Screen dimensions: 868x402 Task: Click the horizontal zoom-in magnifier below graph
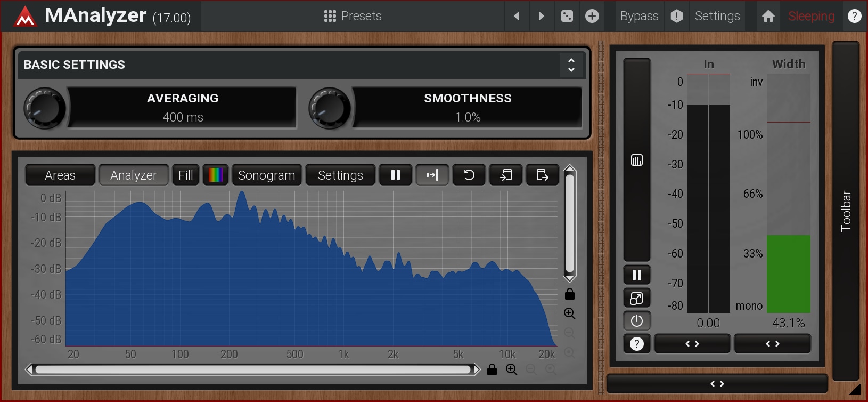point(511,369)
